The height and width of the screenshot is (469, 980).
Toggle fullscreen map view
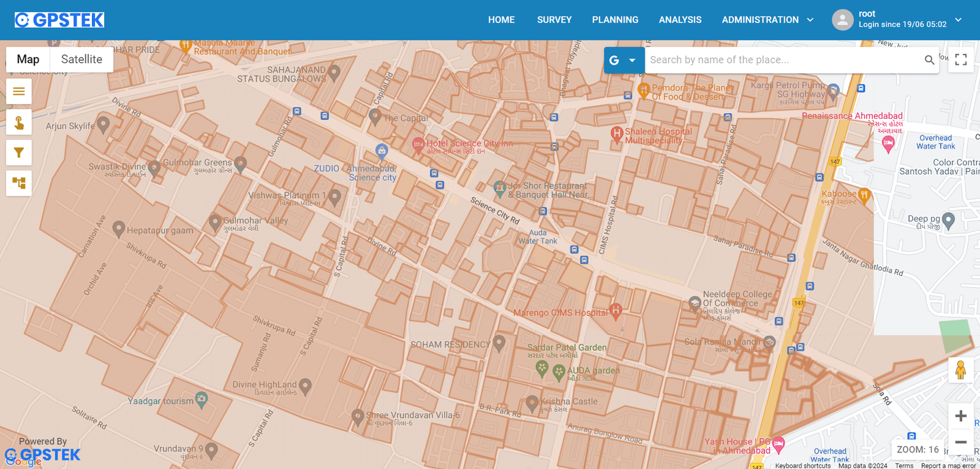point(961,59)
